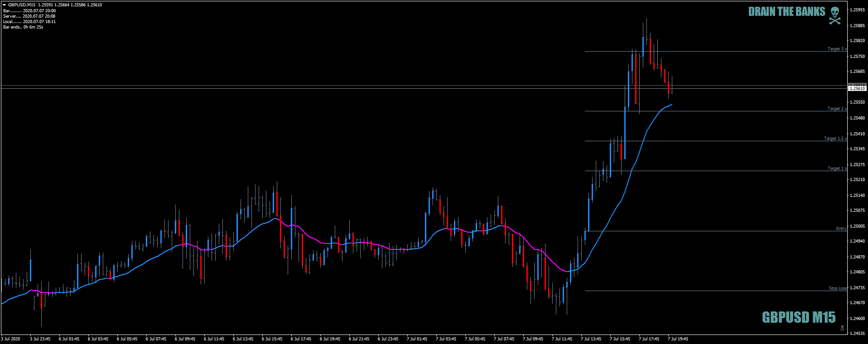This screenshot has height=344, width=868.
Task: Click the '7 Jul 13:45' time axis label
Action: point(591,339)
